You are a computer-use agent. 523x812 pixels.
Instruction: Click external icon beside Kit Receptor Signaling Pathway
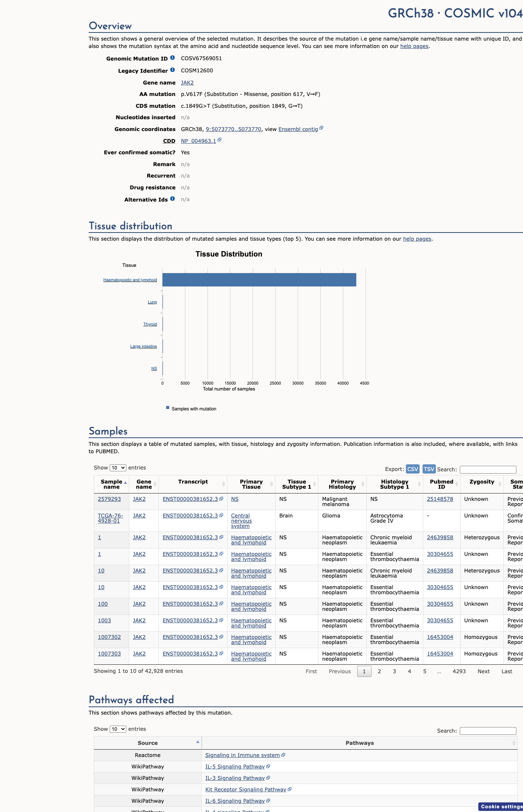point(290,789)
